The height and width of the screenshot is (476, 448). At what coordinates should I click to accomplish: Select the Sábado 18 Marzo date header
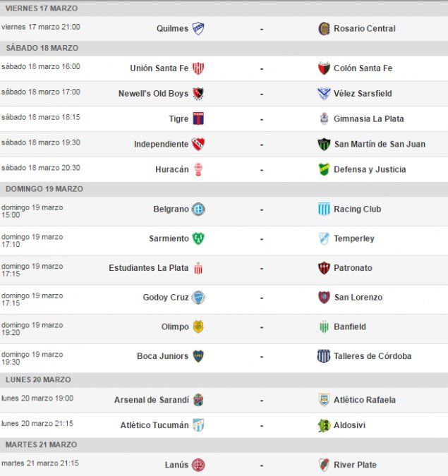[x=42, y=48]
